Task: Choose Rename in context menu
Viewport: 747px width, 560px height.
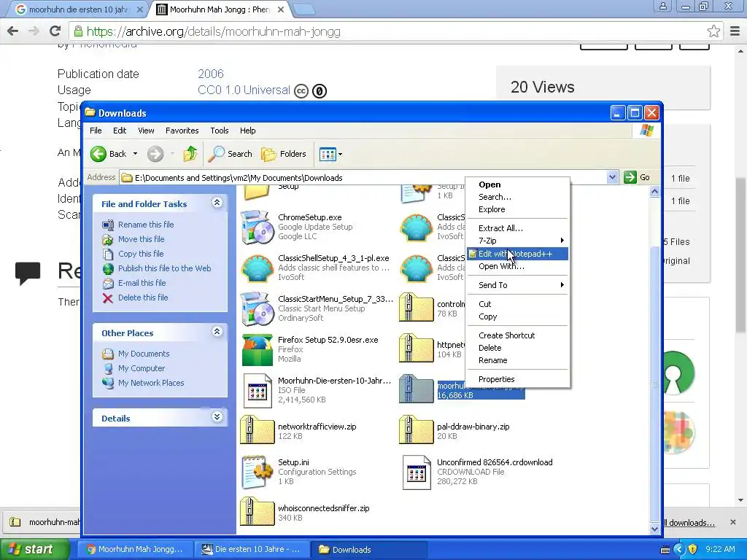Action: (517, 360)
